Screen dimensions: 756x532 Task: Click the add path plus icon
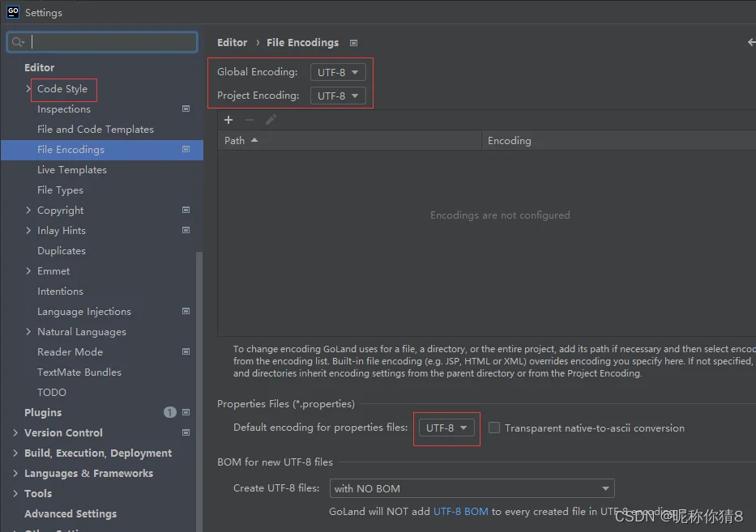coord(229,120)
